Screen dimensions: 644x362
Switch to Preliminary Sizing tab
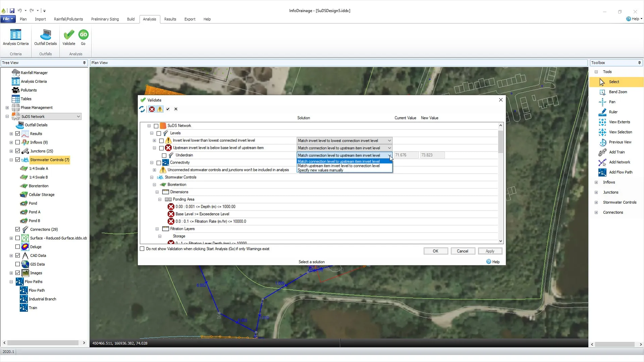(105, 19)
